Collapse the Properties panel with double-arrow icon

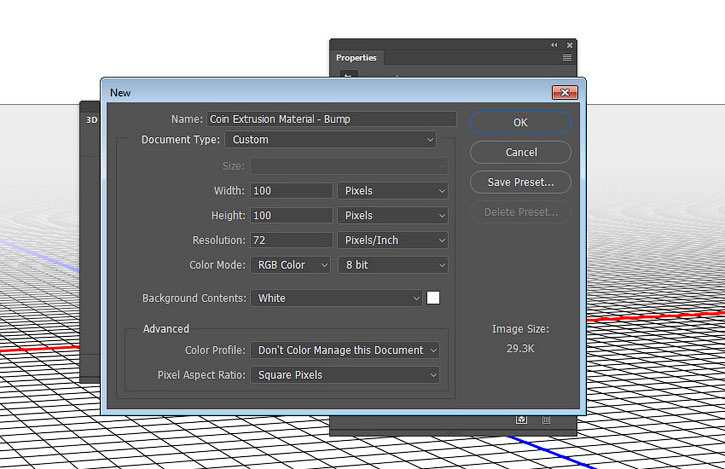[554, 45]
